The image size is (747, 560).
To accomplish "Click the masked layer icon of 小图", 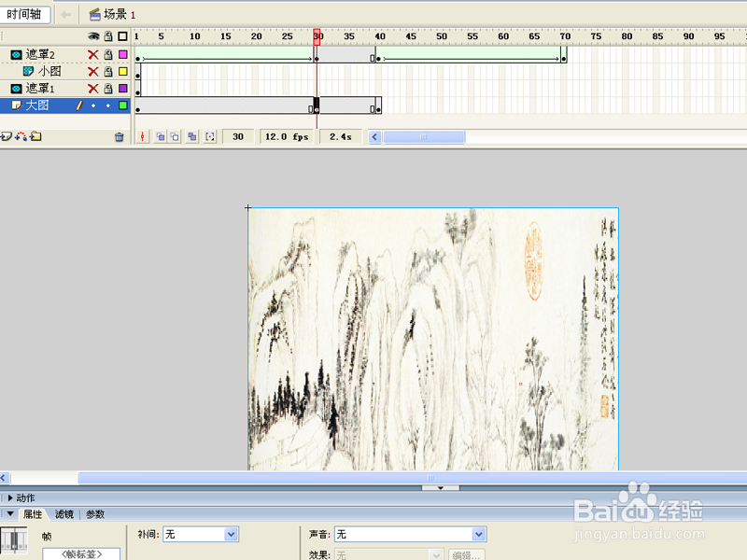I will pyautogui.click(x=29, y=72).
